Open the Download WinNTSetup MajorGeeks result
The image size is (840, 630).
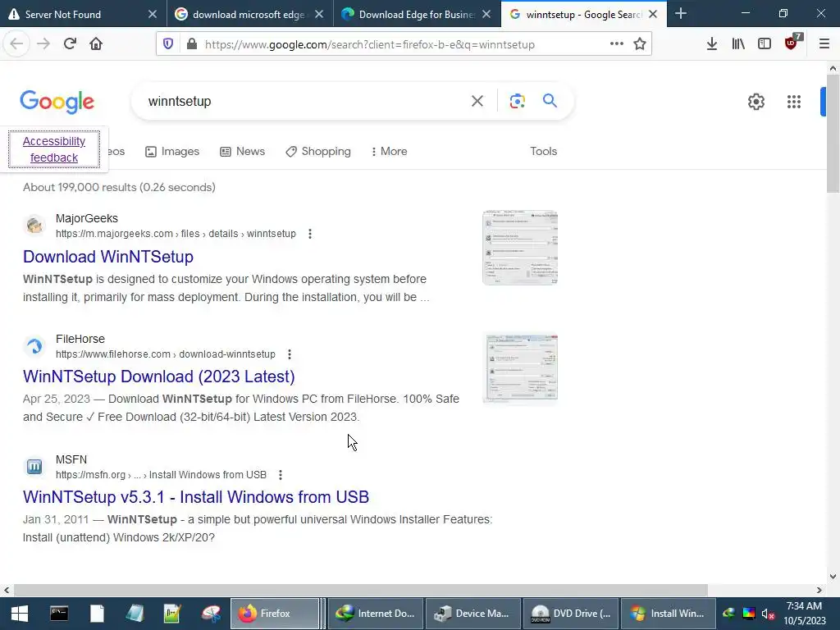pos(108,257)
